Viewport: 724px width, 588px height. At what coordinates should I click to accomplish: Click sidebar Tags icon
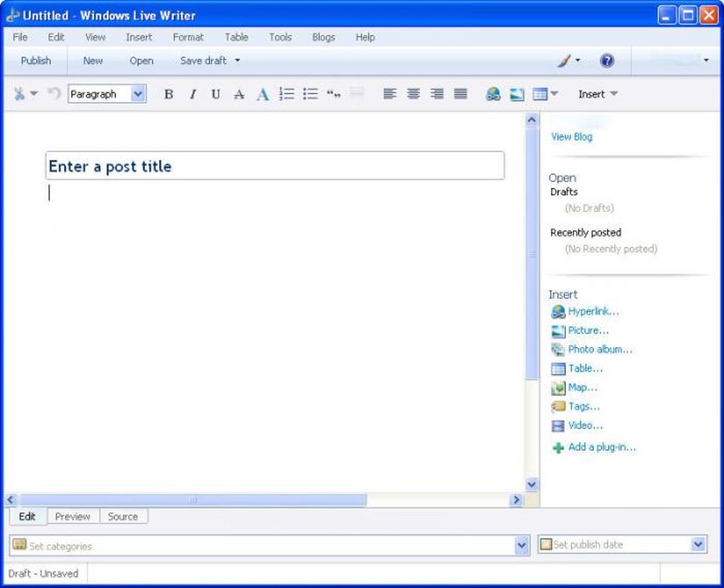coord(558,406)
